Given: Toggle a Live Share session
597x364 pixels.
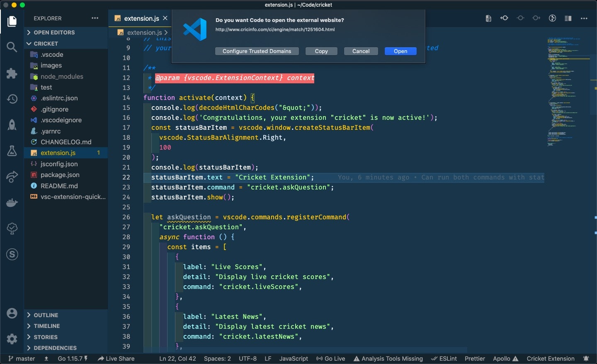Looking at the screenshot, I should pyautogui.click(x=116, y=359).
